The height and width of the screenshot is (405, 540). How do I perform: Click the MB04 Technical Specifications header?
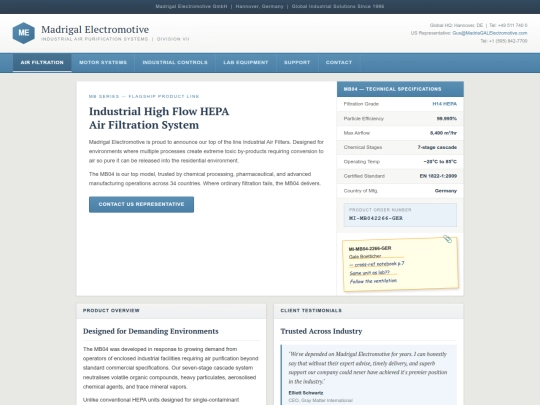point(400,89)
